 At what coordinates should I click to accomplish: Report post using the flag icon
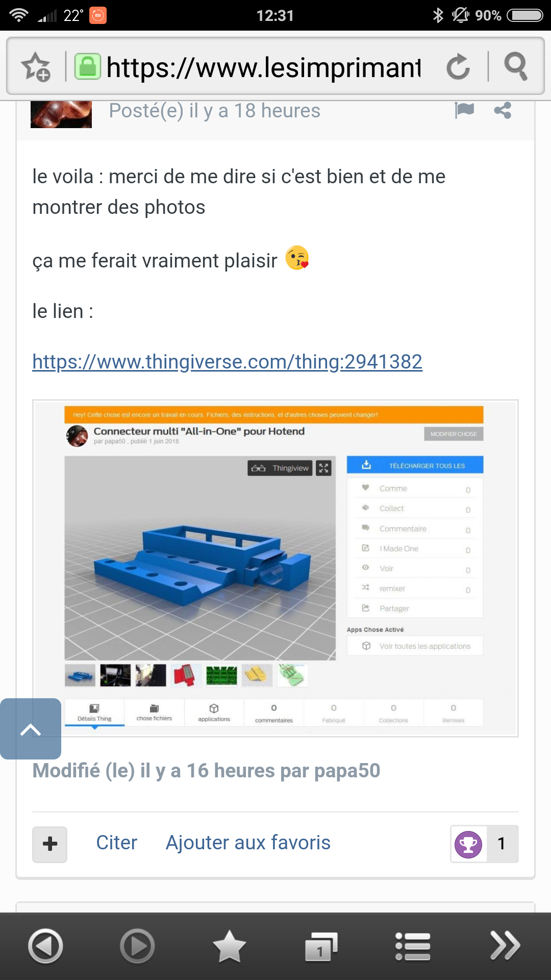point(464,110)
